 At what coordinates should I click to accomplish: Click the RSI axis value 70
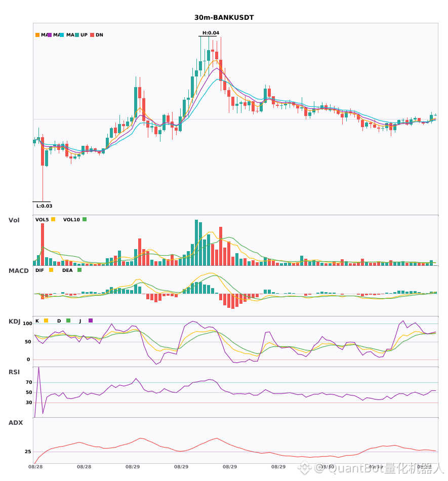pyautogui.click(x=29, y=382)
